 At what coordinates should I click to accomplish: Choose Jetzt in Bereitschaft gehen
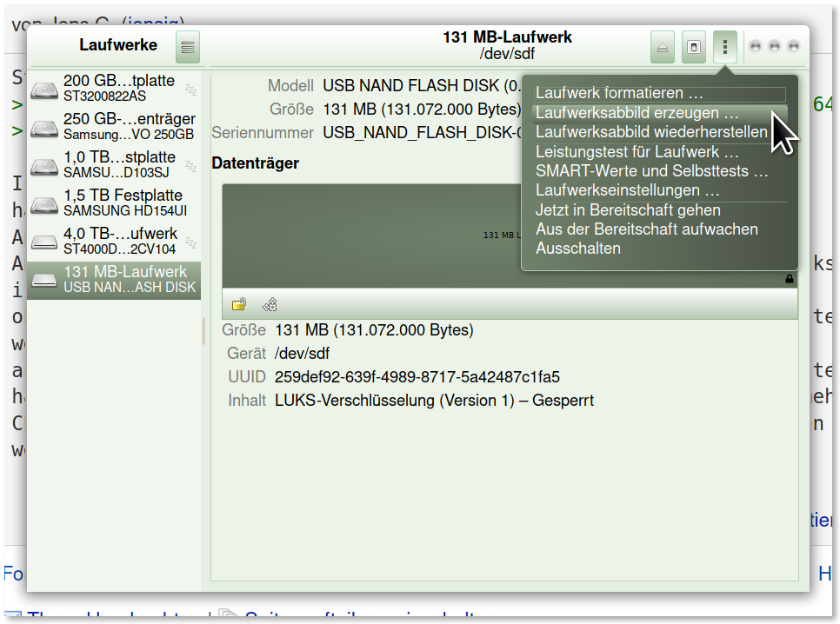tap(659, 210)
